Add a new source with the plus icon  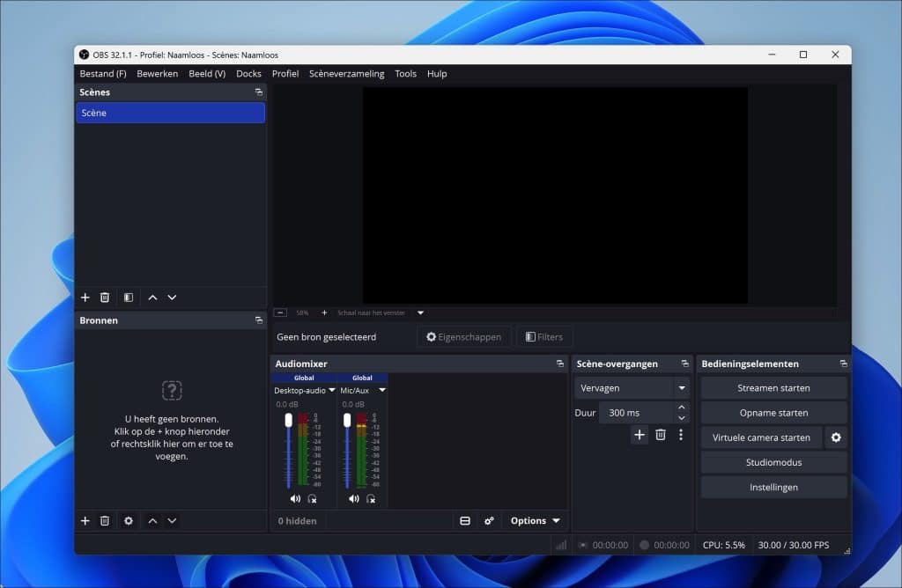coord(85,520)
